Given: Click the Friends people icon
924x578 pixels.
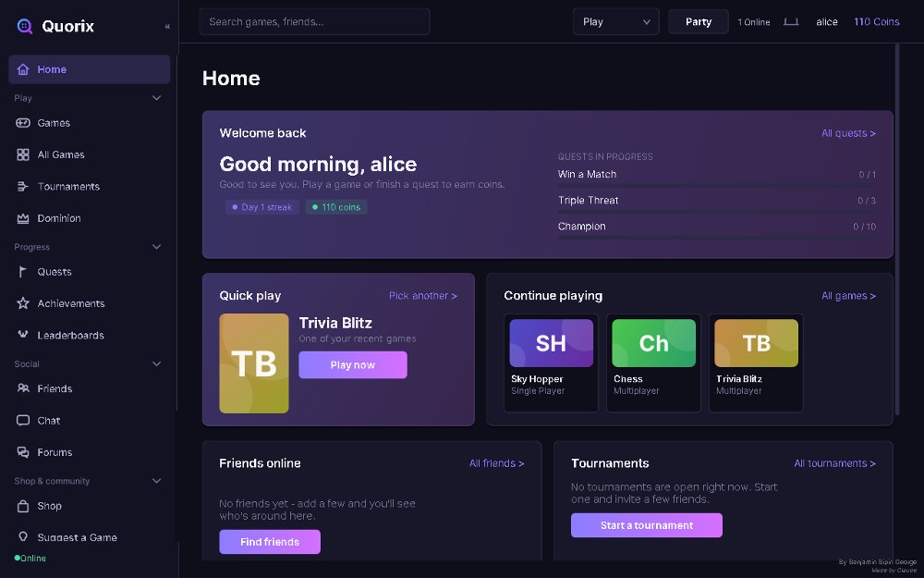Looking at the screenshot, I should (x=23, y=388).
